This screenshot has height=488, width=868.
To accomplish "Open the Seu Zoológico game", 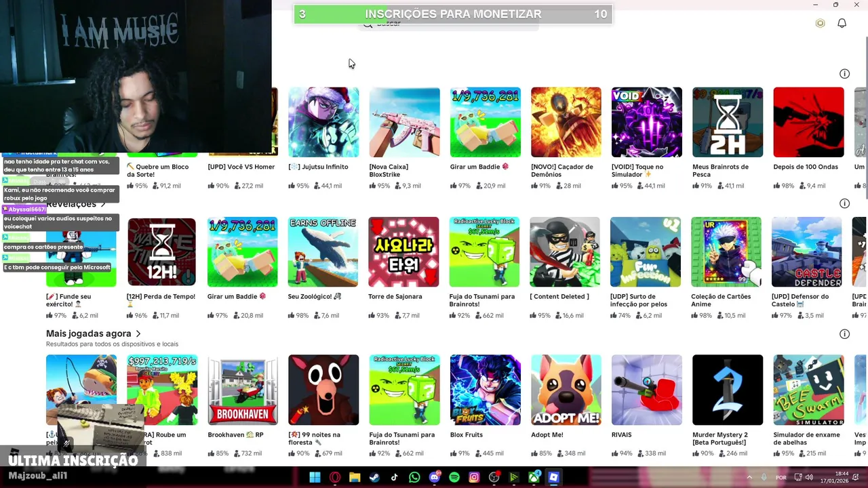I will click(323, 251).
